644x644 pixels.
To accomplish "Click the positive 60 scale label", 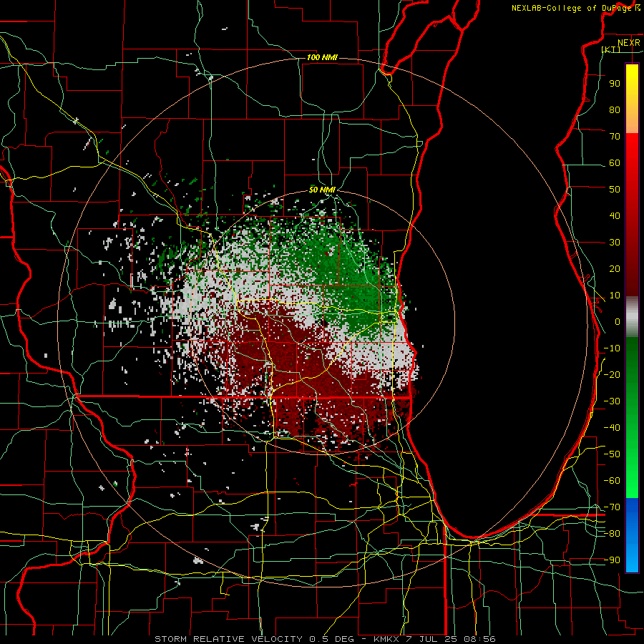I will 615,162.
